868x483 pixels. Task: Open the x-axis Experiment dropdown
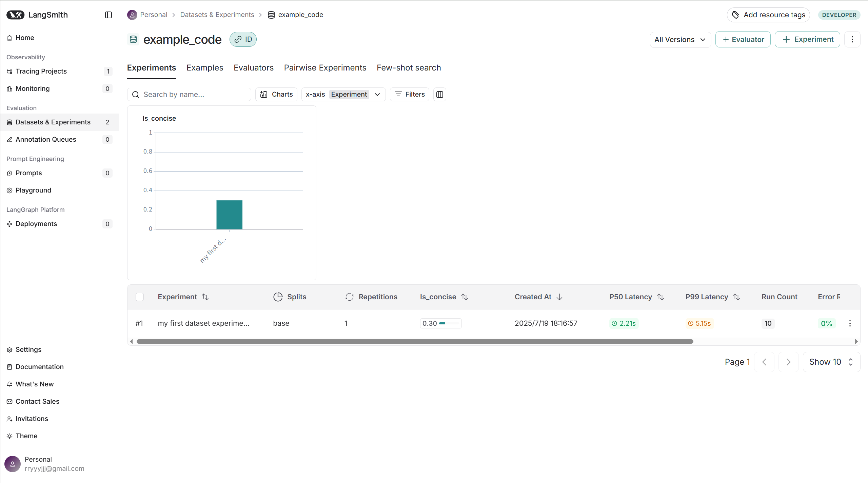(343, 95)
